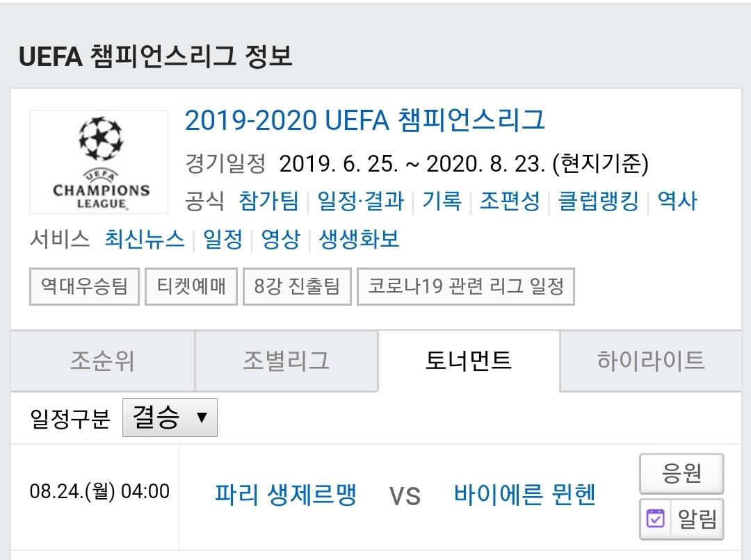Open the 영상 service link

[280, 240]
